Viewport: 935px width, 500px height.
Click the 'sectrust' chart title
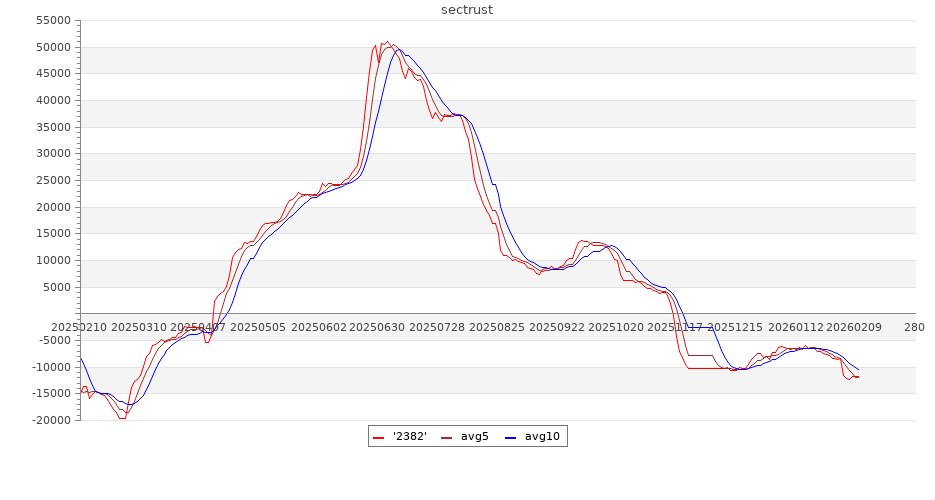[467, 10]
